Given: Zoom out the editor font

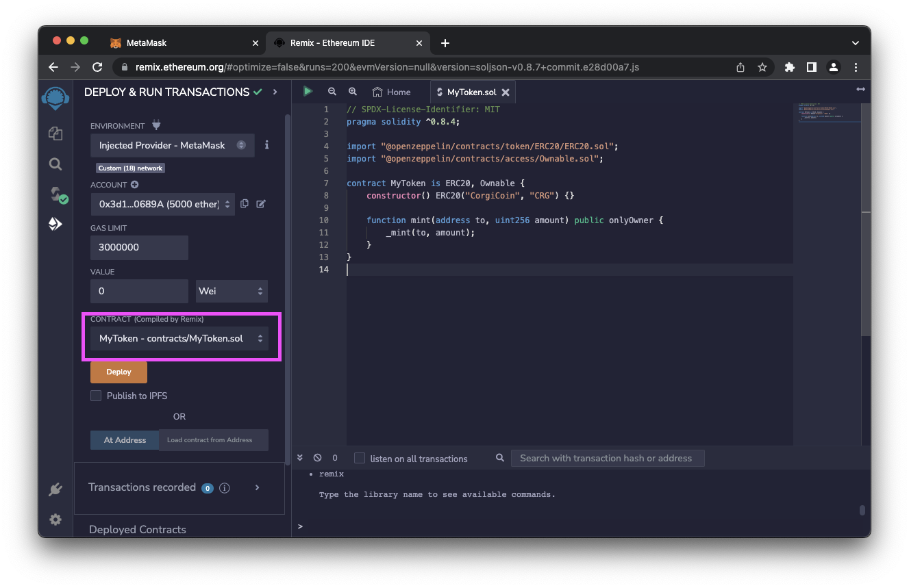Looking at the screenshot, I should 332,91.
